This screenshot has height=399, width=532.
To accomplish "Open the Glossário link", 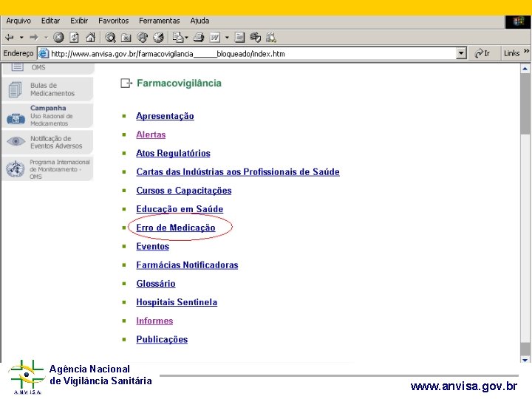I will (x=156, y=284).
